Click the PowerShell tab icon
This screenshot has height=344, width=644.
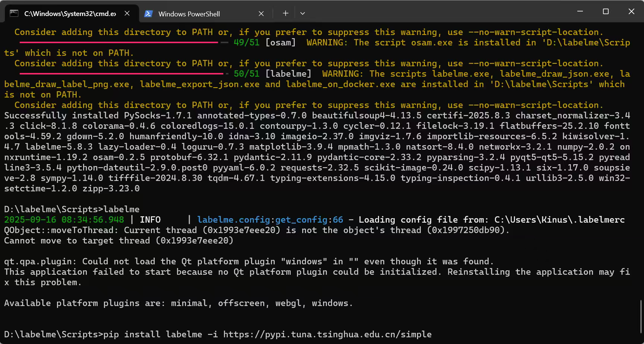pyautogui.click(x=148, y=13)
